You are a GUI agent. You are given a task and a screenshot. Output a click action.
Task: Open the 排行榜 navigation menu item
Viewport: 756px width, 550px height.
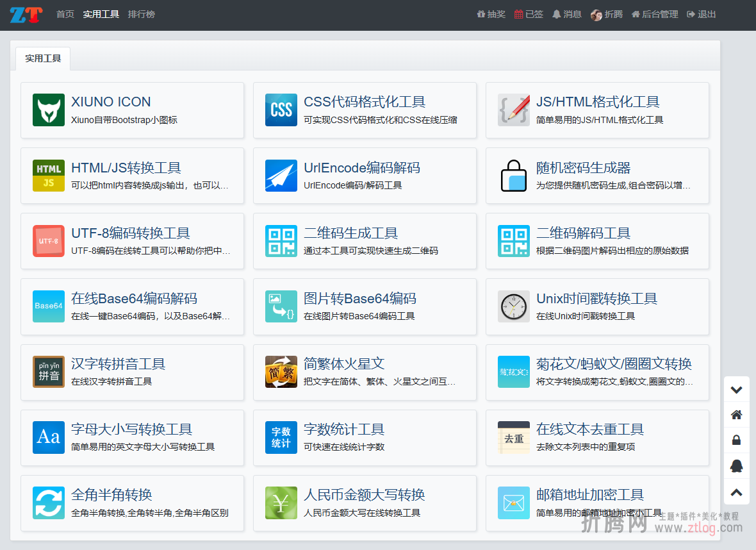141,14
